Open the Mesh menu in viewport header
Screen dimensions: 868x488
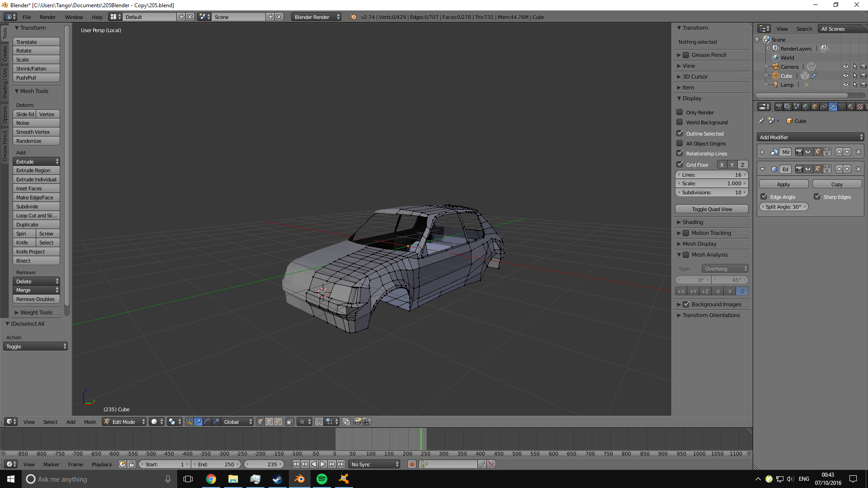click(x=90, y=422)
